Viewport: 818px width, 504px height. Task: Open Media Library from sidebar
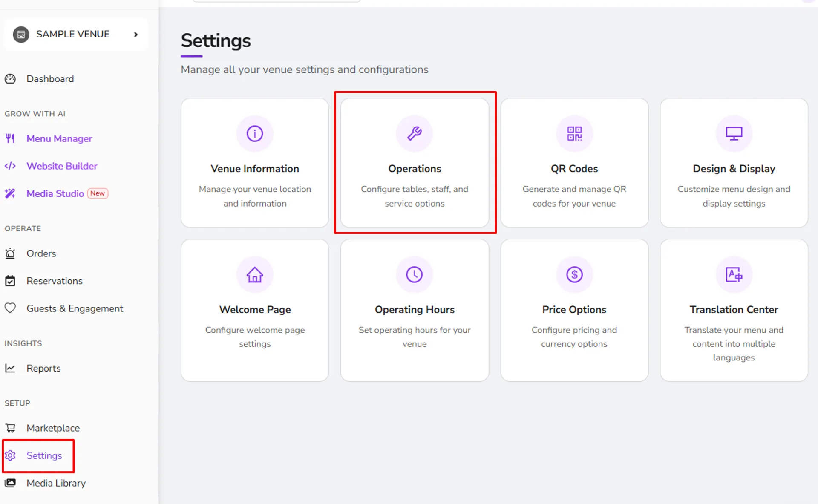pyautogui.click(x=56, y=483)
